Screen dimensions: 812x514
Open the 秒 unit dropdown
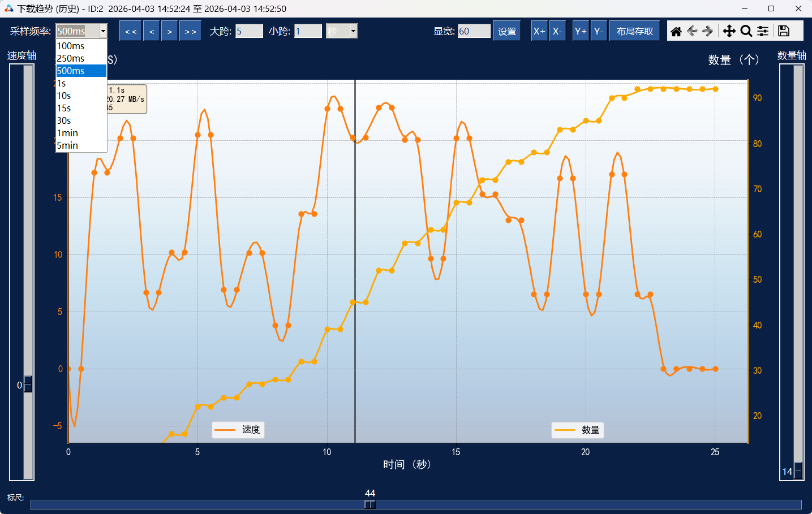point(353,31)
